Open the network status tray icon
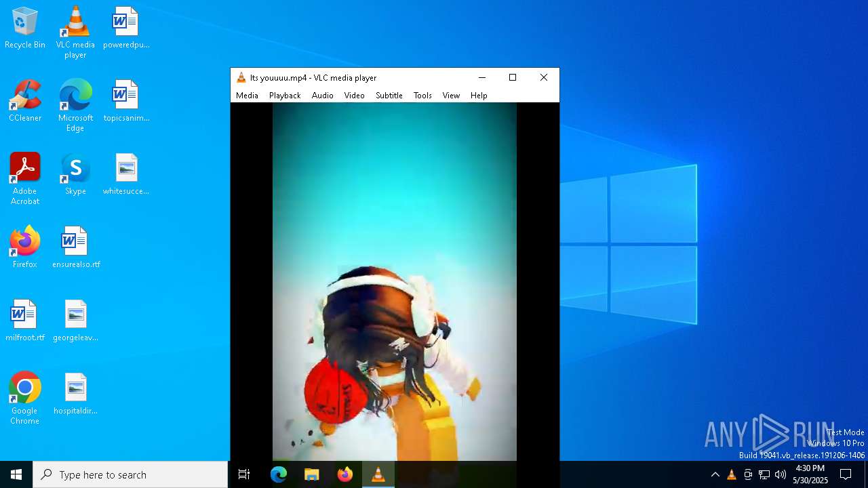 764,474
